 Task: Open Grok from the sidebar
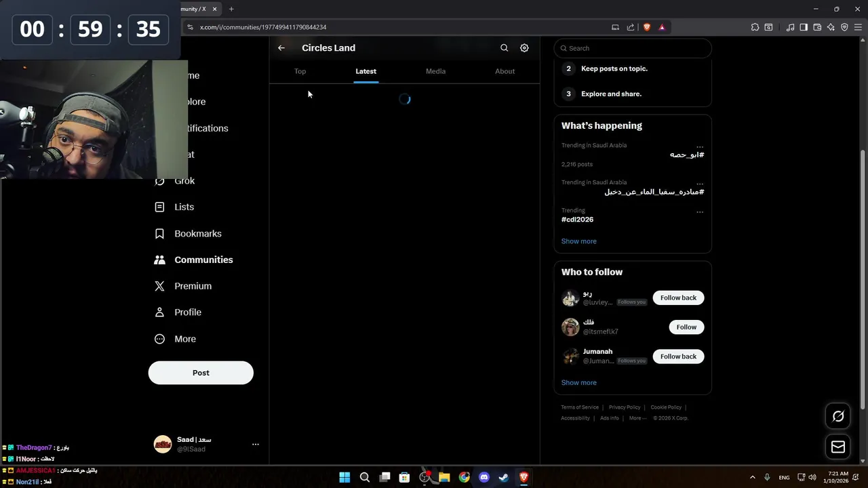175,181
